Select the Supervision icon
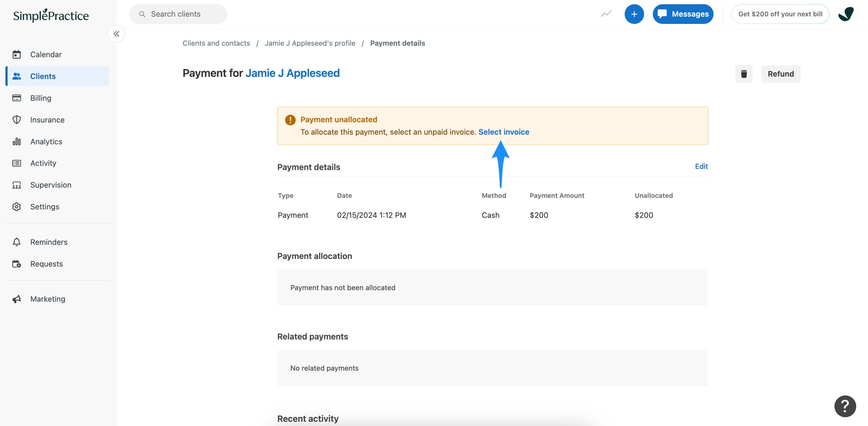The image size is (868, 426). (17, 185)
